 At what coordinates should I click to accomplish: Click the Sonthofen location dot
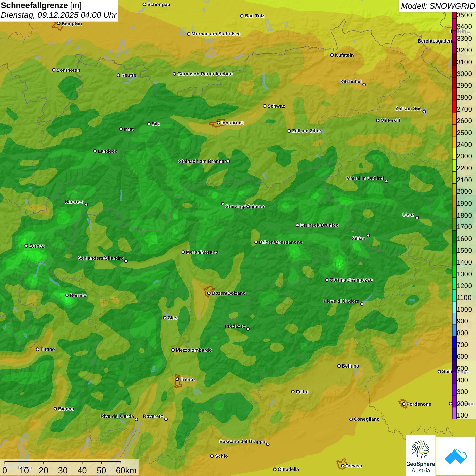[x=54, y=70]
